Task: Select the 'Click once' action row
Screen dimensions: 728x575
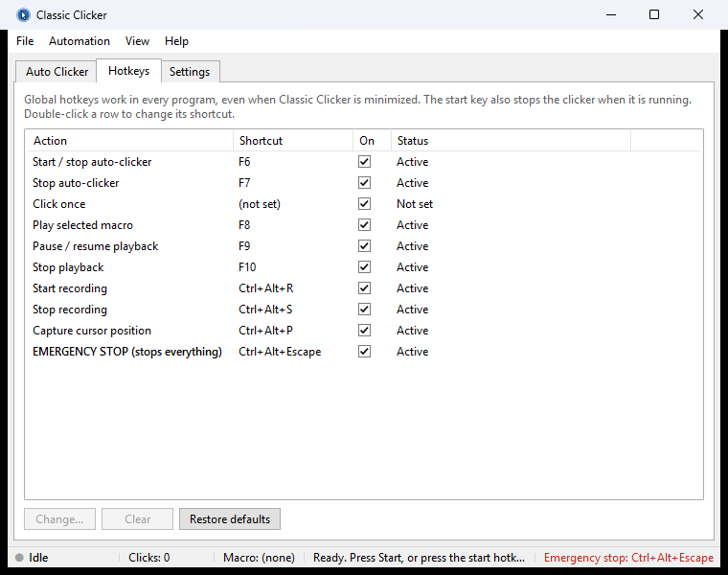Action: (364, 204)
